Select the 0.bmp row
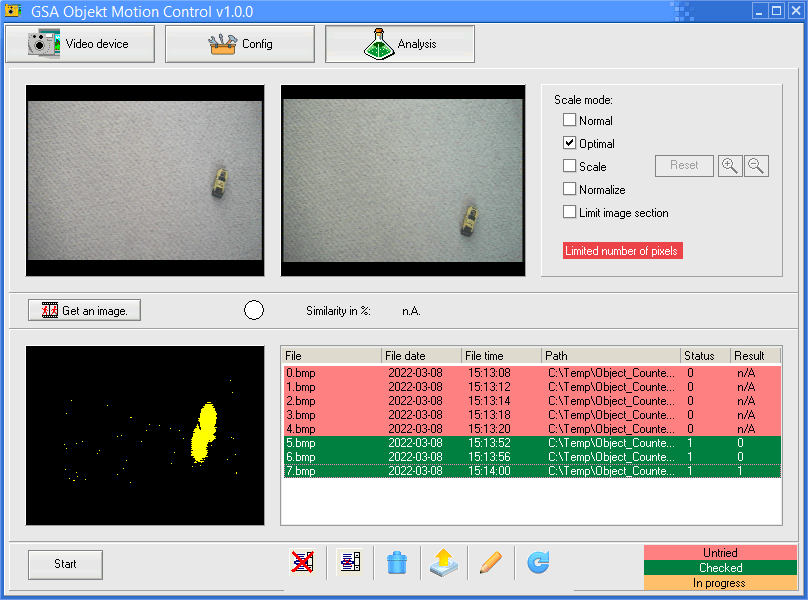Image resolution: width=808 pixels, height=600 pixels. [x=532, y=373]
